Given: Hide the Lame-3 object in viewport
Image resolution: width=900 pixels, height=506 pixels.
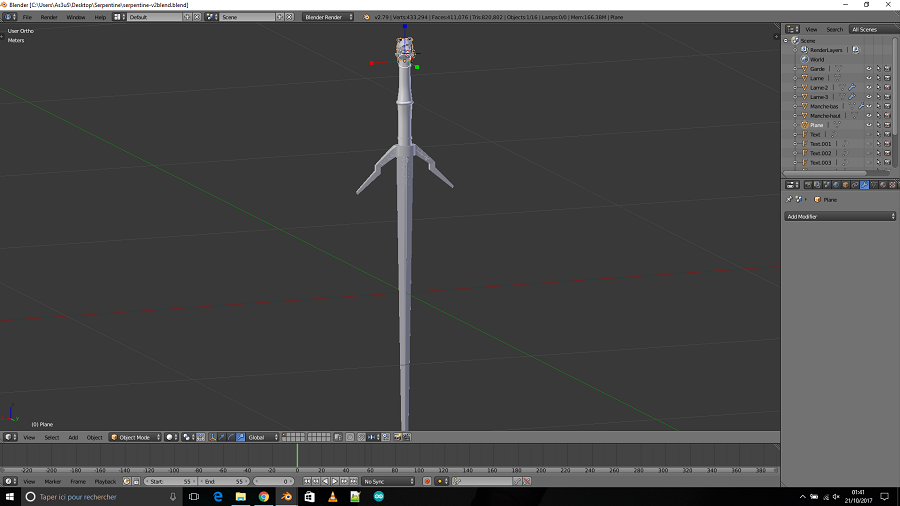Looking at the screenshot, I should pos(868,97).
